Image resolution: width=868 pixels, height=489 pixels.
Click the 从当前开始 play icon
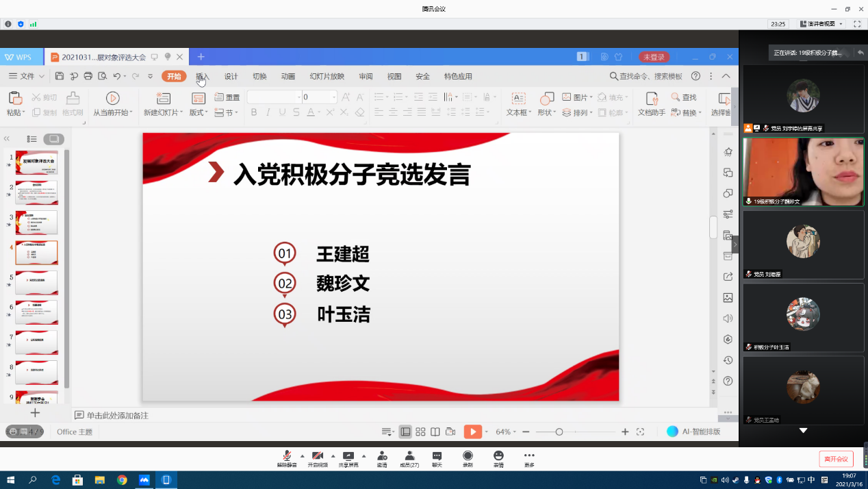[x=113, y=99]
